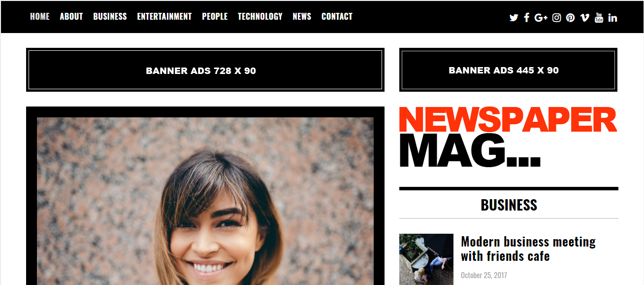This screenshot has height=285, width=644.
Task: Click the Banner Ads 728 x 90 banner
Action: 205,70
